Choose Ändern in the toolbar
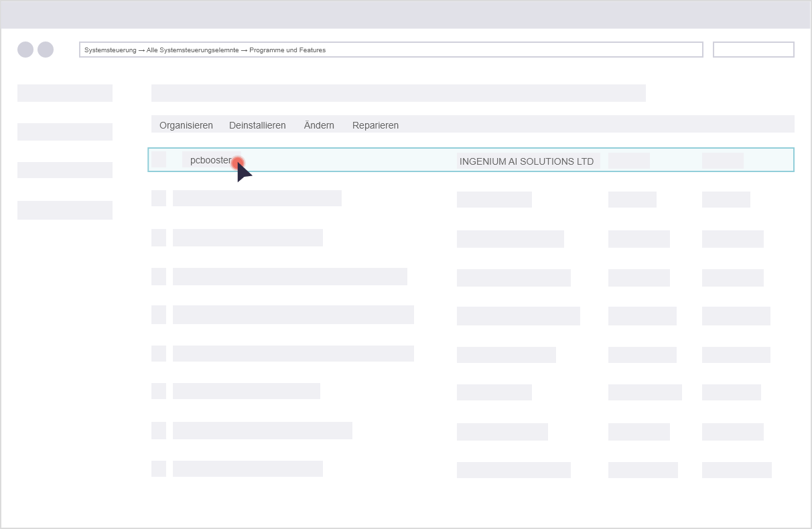 319,125
